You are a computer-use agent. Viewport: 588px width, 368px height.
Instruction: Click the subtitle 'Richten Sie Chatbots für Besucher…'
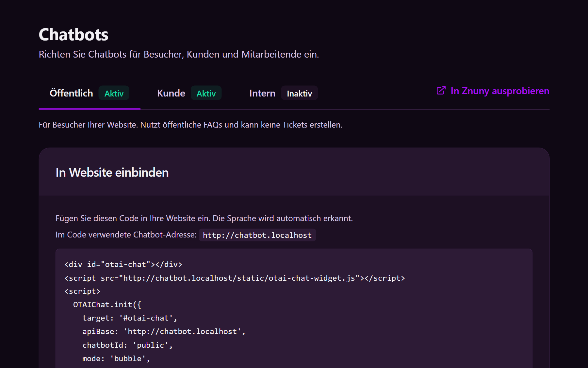click(179, 54)
